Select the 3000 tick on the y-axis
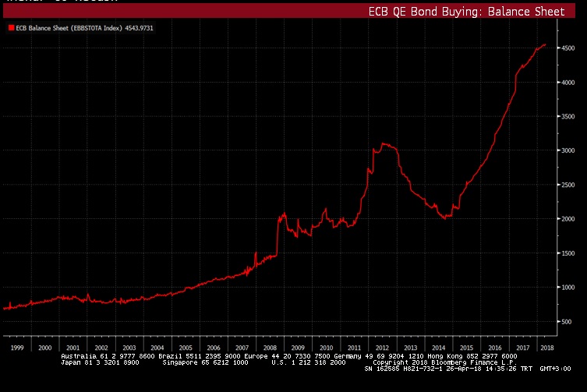 (566, 150)
